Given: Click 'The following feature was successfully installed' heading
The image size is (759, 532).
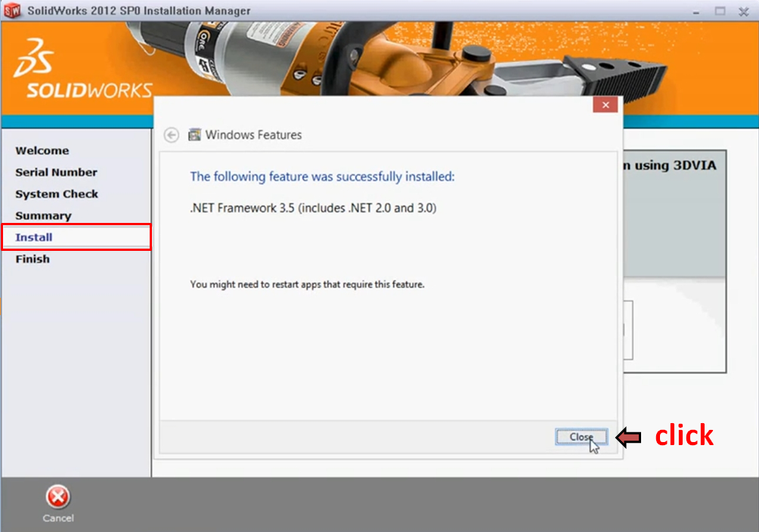Looking at the screenshot, I should pos(322,177).
